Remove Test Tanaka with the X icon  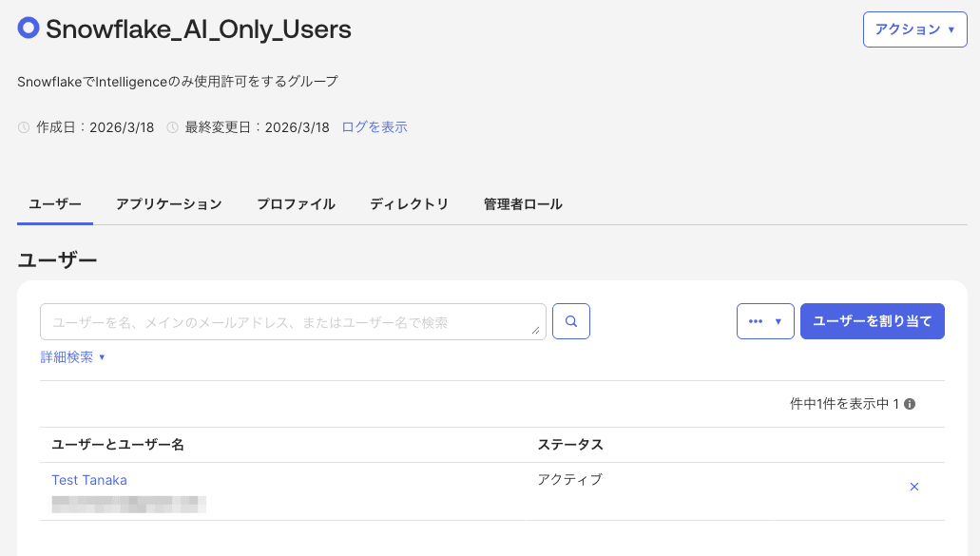click(914, 487)
